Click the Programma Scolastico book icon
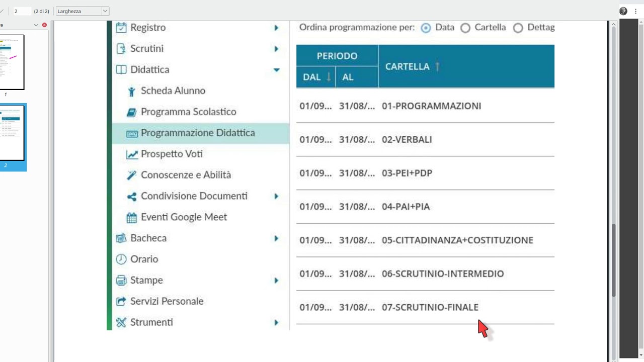 132,112
